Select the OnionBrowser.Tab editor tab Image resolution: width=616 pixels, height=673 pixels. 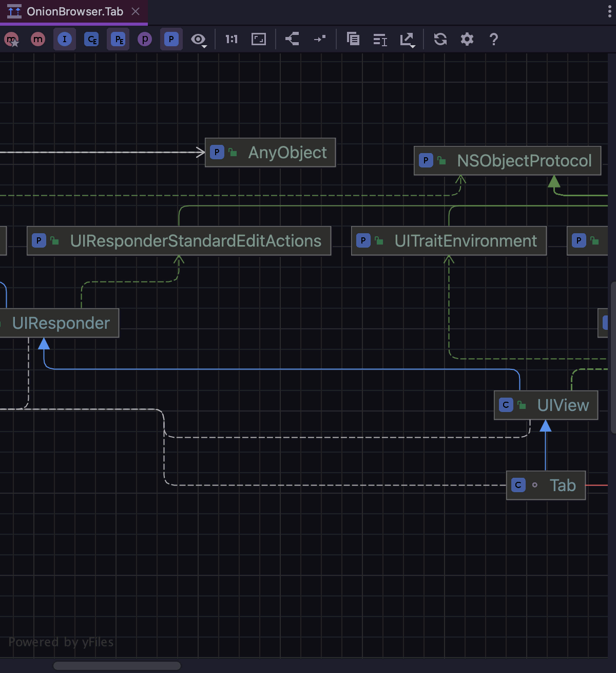click(x=74, y=11)
